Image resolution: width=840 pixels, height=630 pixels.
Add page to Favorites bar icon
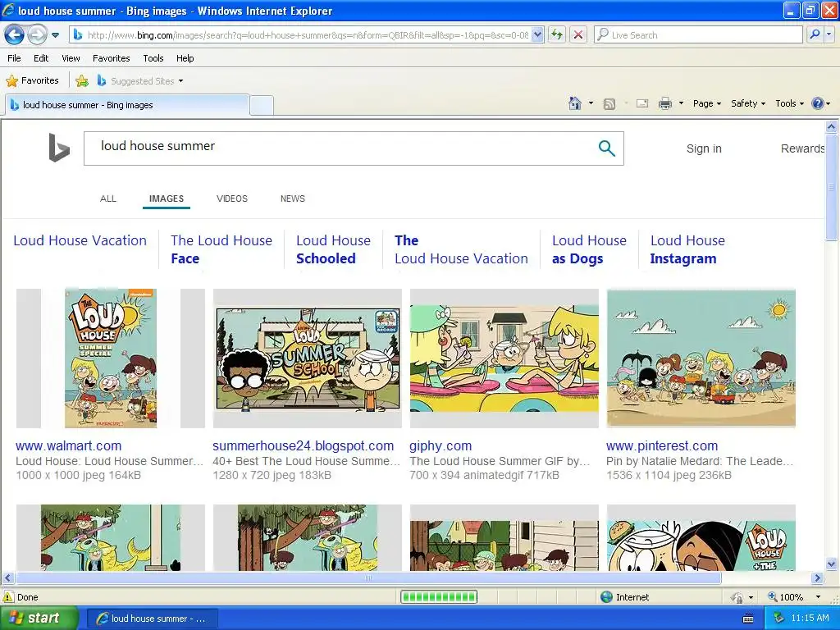click(x=82, y=81)
